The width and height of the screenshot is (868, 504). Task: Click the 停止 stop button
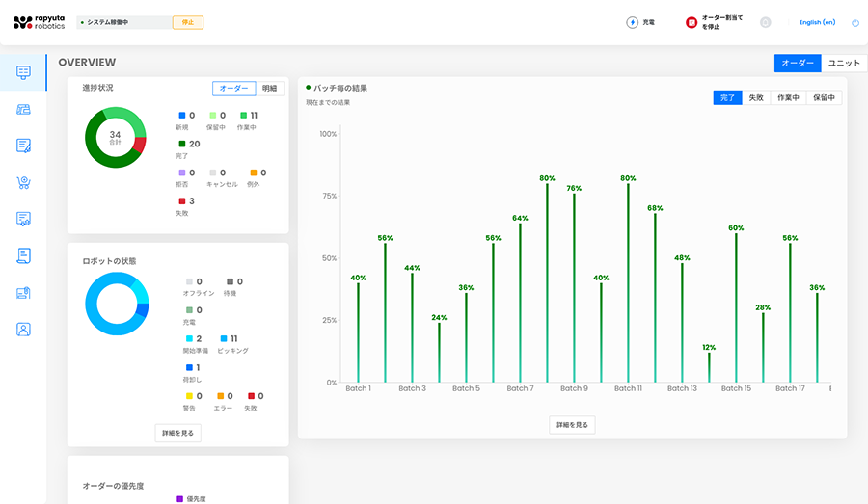pos(187,22)
